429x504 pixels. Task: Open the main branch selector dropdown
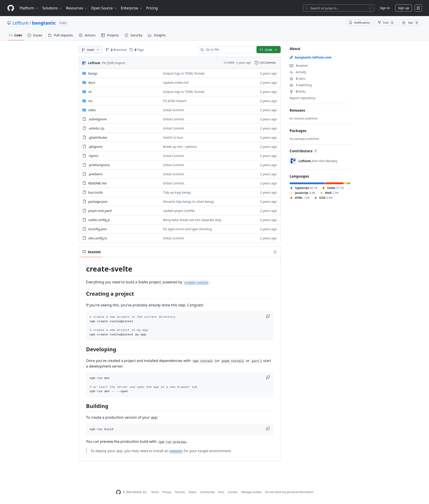90,50
